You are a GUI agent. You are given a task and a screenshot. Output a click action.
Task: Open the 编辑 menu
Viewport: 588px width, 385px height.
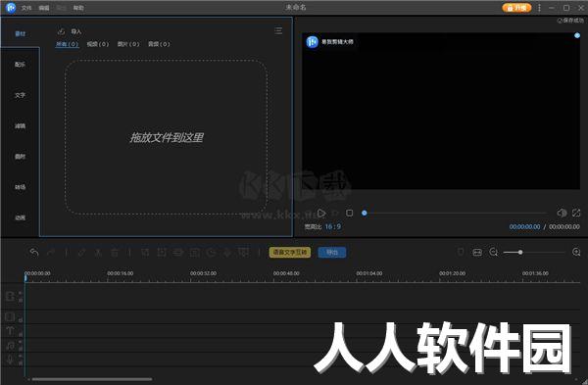coord(44,8)
